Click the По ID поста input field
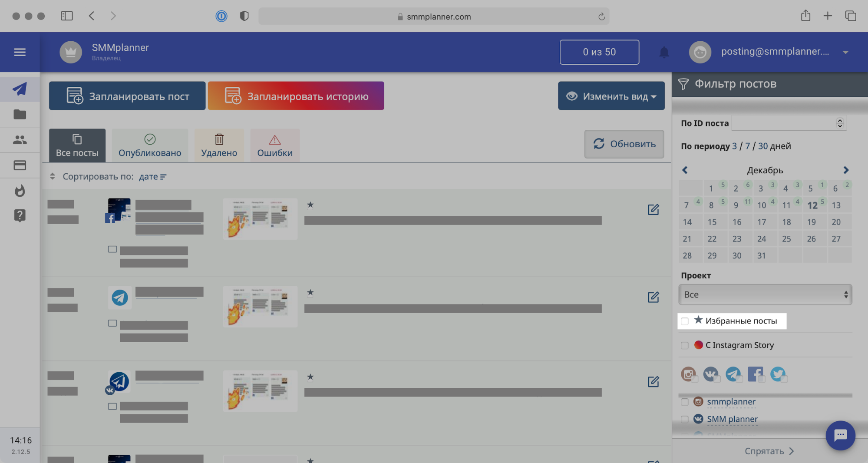The width and height of the screenshot is (868, 463). click(x=789, y=123)
